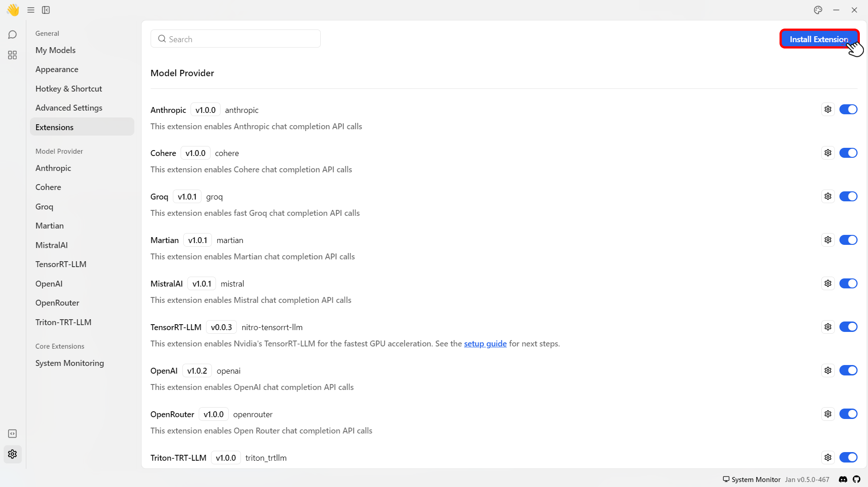Image resolution: width=868 pixels, height=487 pixels.
Task: Disable the TensorRT-LLM extension toggle
Action: pos(848,327)
